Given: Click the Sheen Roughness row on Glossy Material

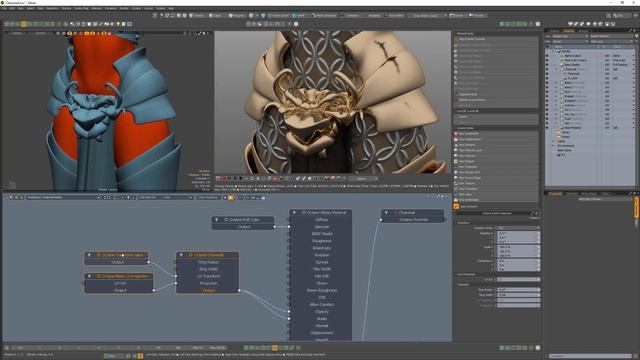Looking at the screenshot, I should [x=321, y=290].
